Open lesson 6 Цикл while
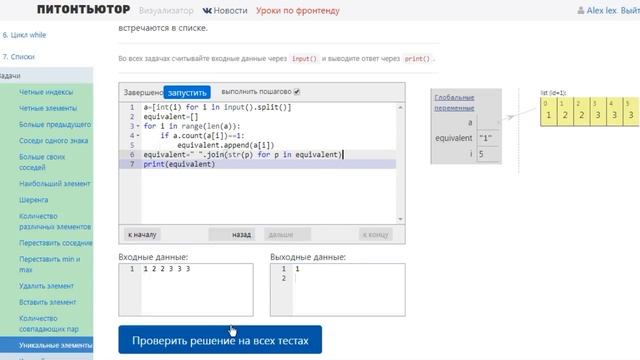 (24, 35)
